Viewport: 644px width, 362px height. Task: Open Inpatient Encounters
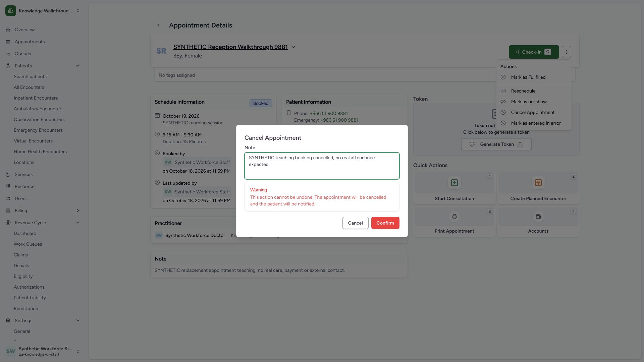(36, 98)
